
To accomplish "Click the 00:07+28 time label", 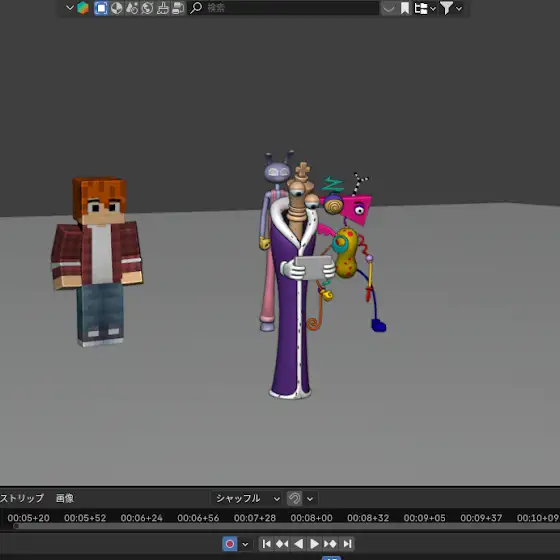I will coord(255,518).
